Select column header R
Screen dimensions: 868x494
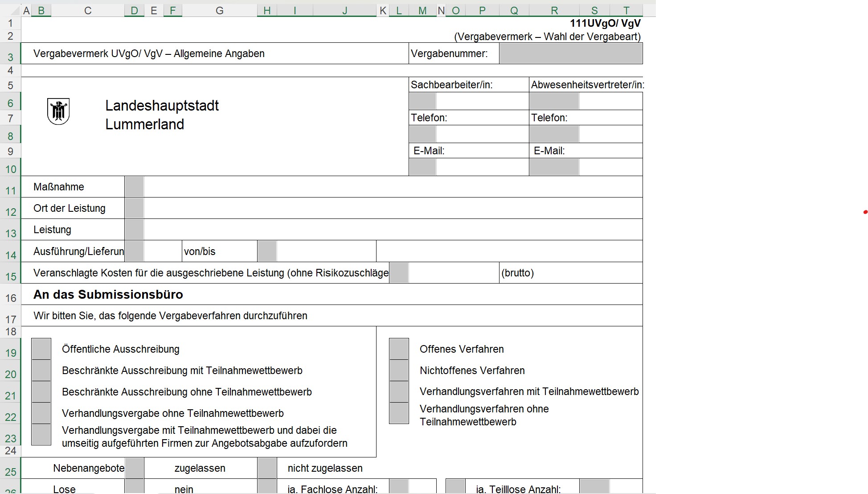point(554,11)
